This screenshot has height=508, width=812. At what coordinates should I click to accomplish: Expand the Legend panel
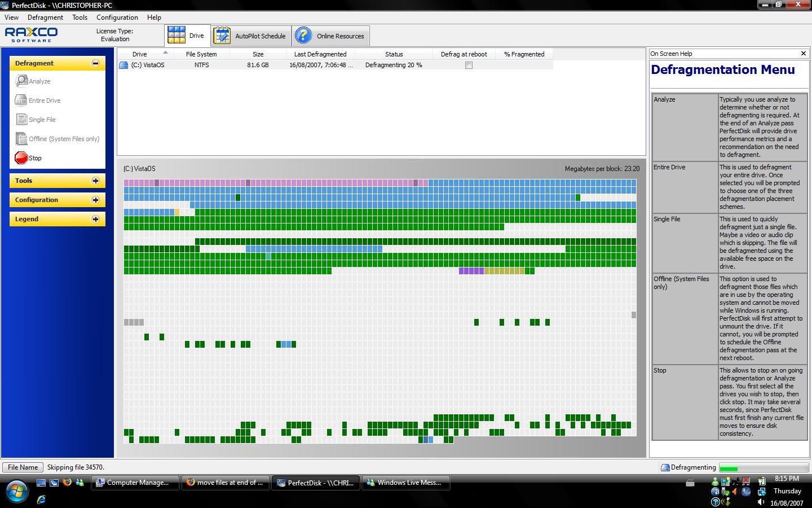(x=95, y=219)
